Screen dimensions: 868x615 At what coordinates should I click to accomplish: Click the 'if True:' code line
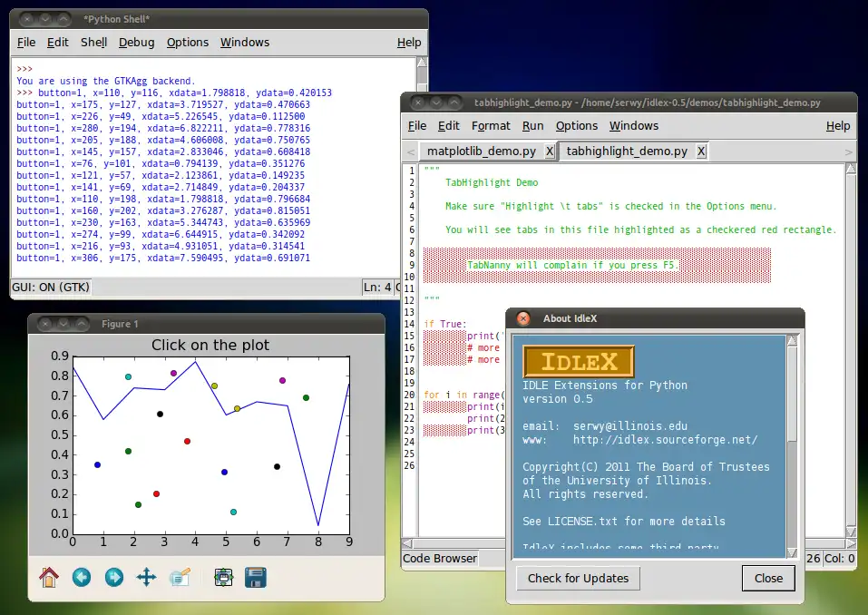tap(445, 324)
